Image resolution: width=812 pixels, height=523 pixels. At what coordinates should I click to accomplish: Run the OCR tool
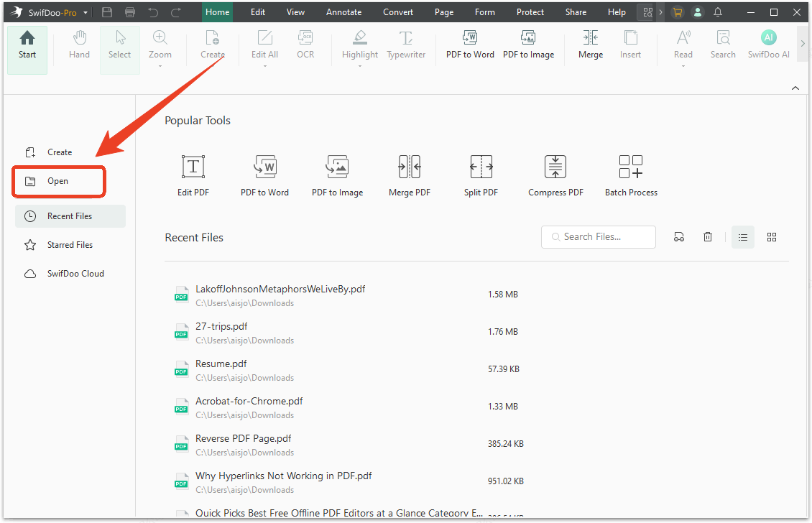(x=305, y=45)
